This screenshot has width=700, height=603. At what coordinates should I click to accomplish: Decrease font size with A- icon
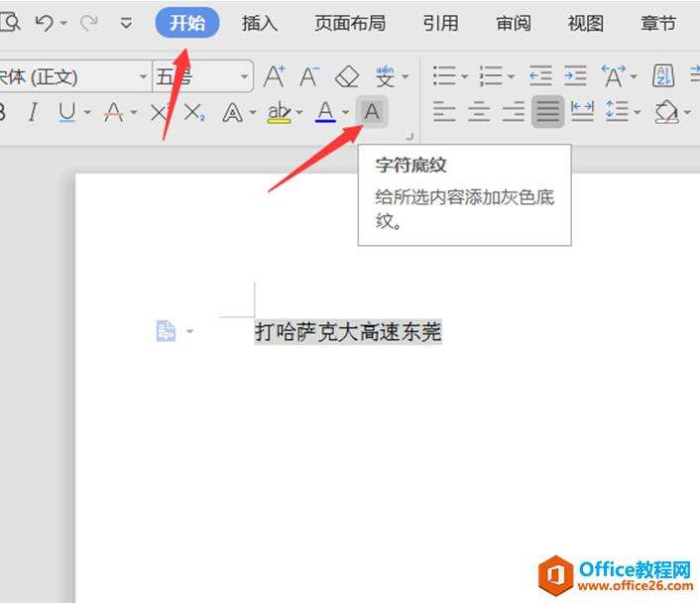[x=309, y=76]
